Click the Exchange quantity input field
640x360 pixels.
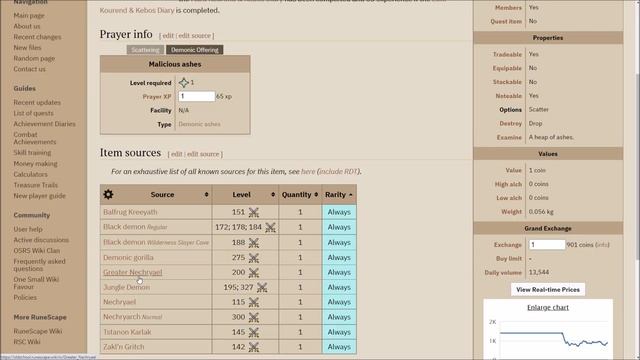point(547,244)
